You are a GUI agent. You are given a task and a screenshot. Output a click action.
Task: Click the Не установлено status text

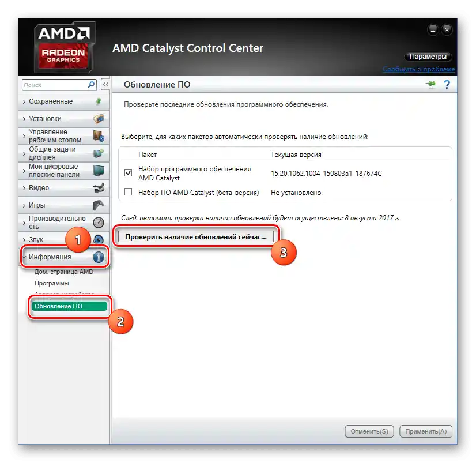tap(296, 193)
